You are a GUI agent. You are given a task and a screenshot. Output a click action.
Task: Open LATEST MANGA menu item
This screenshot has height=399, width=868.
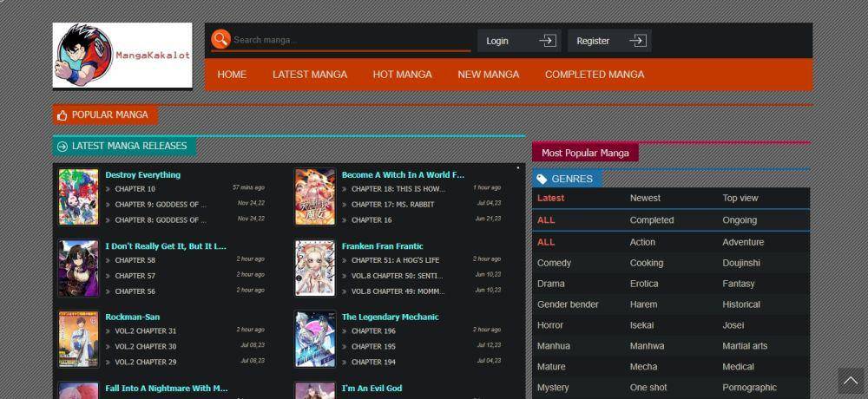310,74
